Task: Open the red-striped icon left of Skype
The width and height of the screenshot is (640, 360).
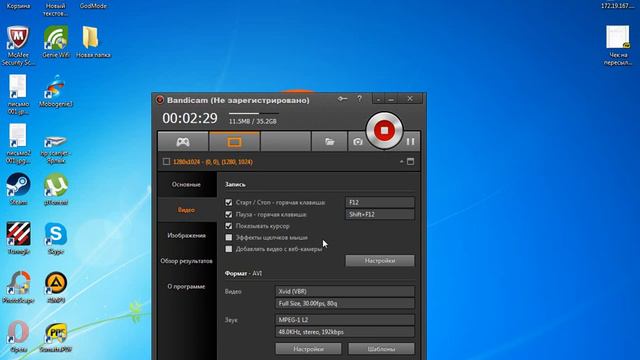Action: pyautogui.click(x=18, y=238)
